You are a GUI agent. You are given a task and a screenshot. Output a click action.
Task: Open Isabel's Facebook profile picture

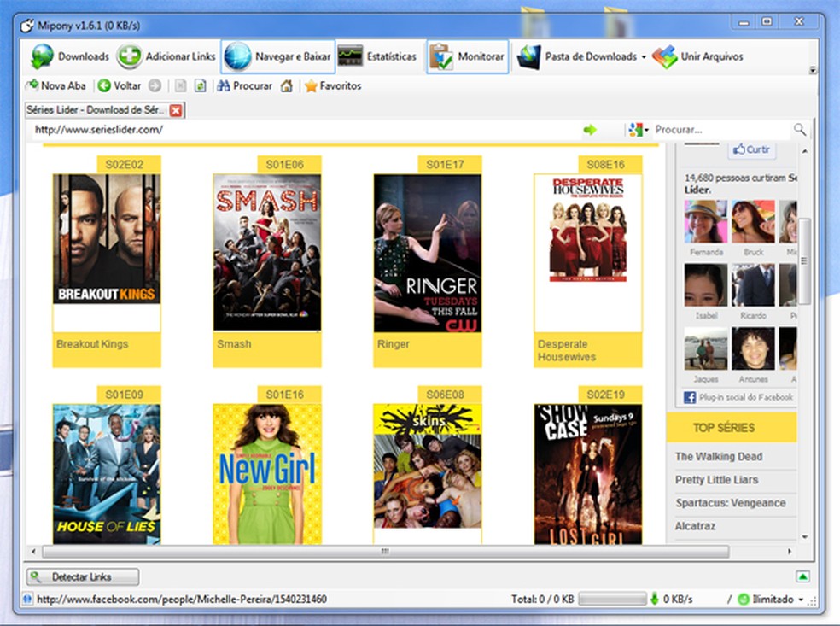705,284
